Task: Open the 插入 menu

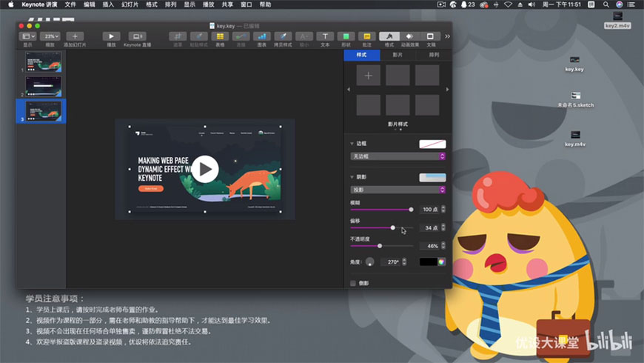Action: point(108,4)
